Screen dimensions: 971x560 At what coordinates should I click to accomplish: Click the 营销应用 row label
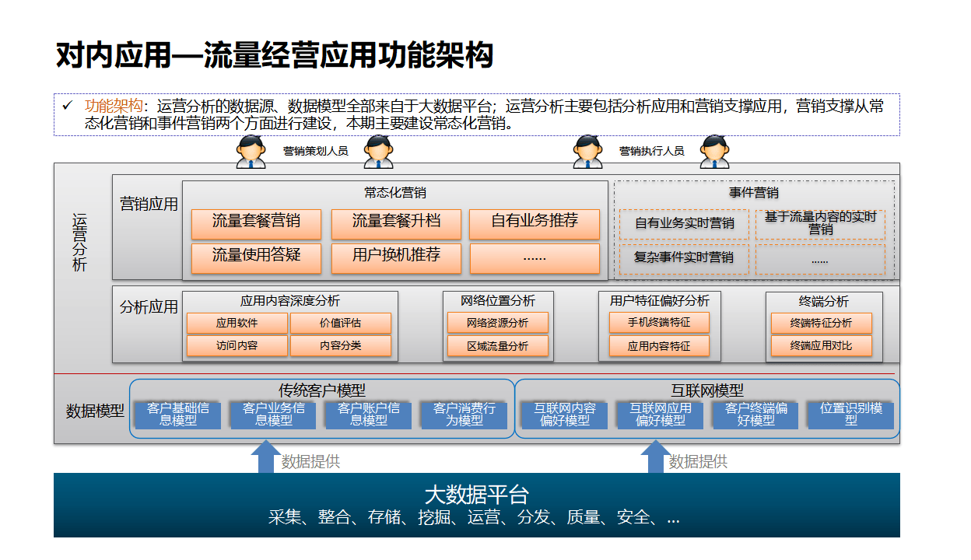click(149, 205)
